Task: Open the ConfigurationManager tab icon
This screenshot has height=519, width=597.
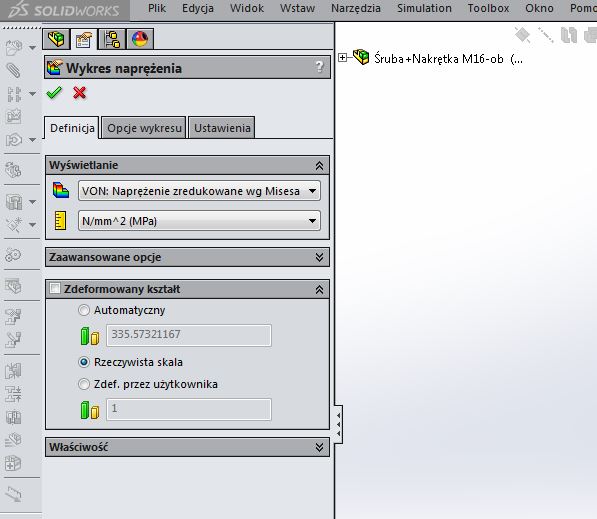Action: click(112, 39)
